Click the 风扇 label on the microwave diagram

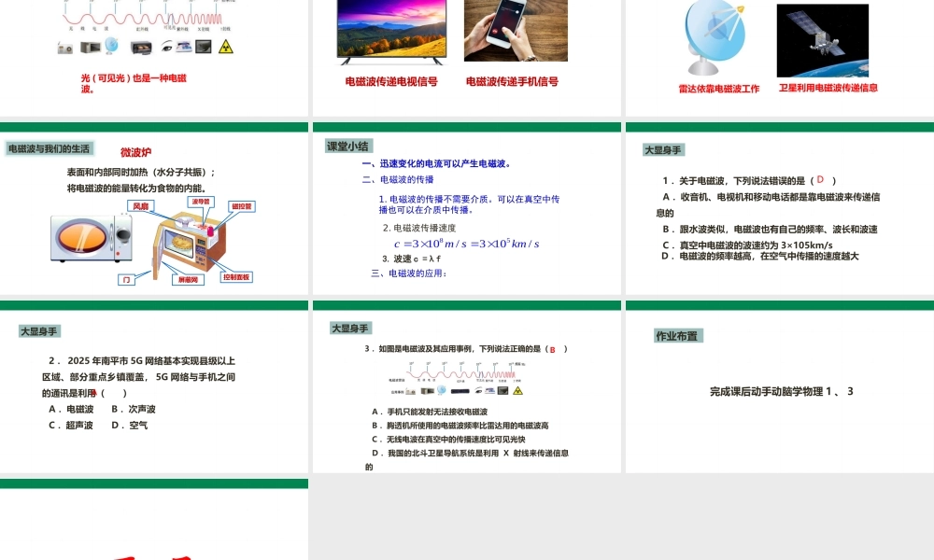coord(141,206)
